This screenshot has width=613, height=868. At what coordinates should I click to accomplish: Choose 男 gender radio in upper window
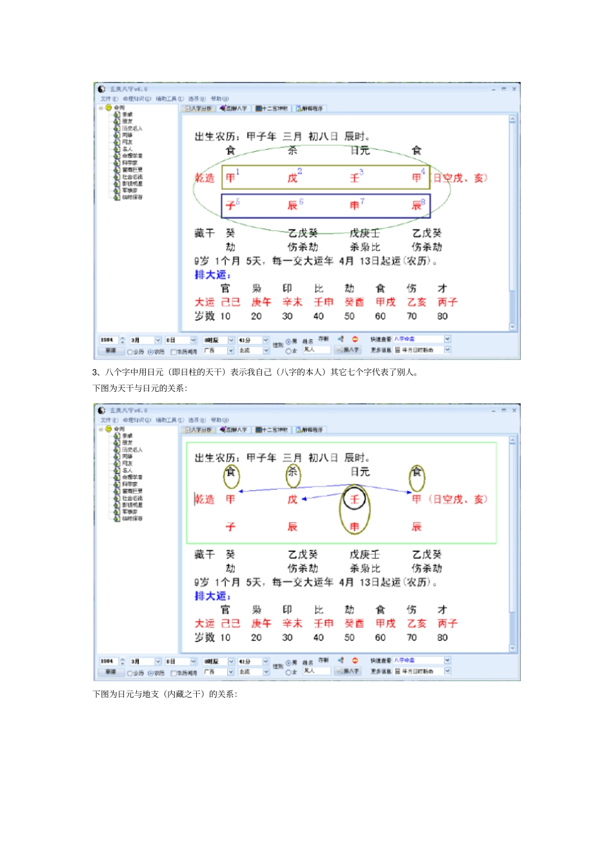(x=288, y=341)
